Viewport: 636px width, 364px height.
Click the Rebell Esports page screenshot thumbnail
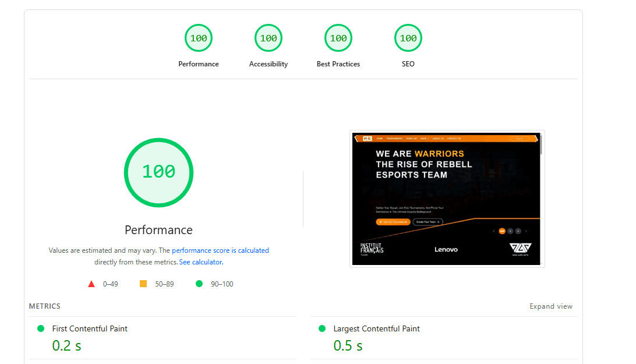447,199
